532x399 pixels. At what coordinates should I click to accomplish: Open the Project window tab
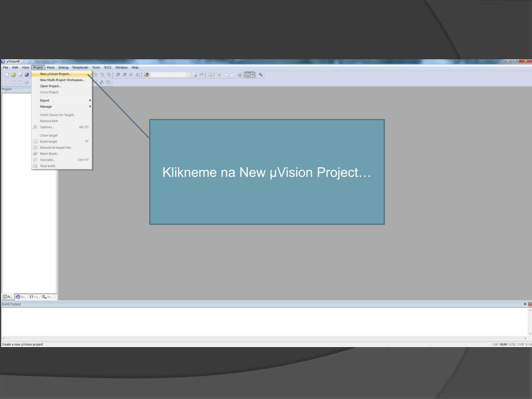[7, 297]
